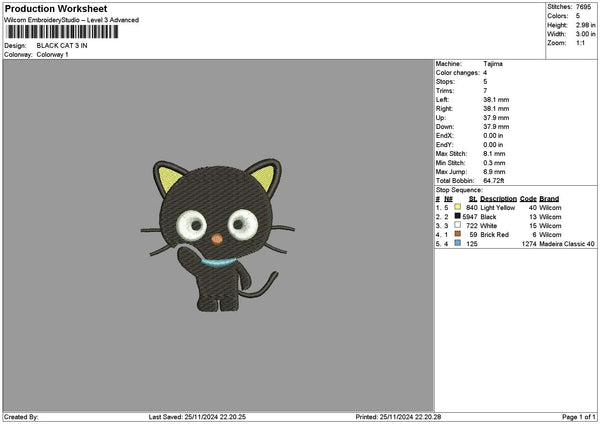The width and height of the screenshot is (600, 424).
Task: Click the White thread color swatch
Action: pos(457,225)
